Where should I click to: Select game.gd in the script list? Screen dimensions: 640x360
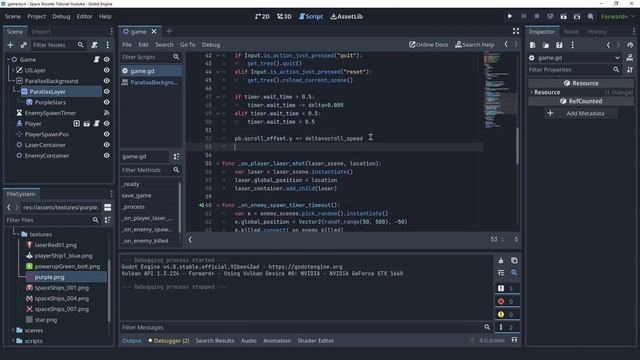pos(151,71)
